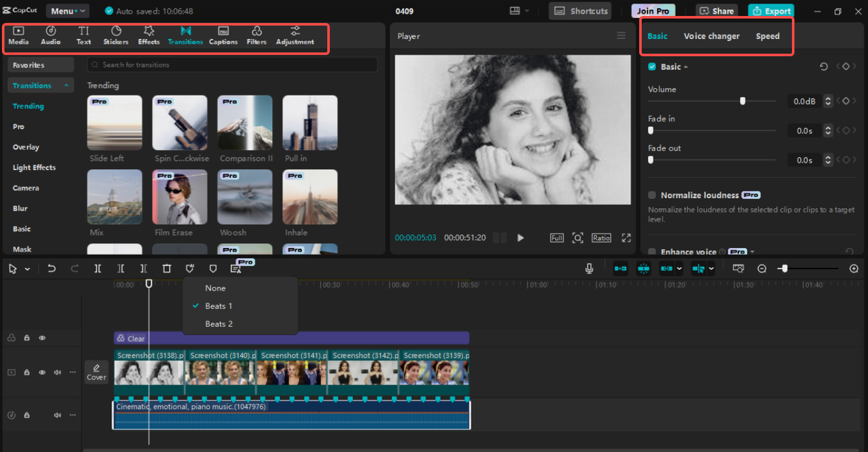Click the Delete icon above the timeline
868x452 pixels.
166,269
